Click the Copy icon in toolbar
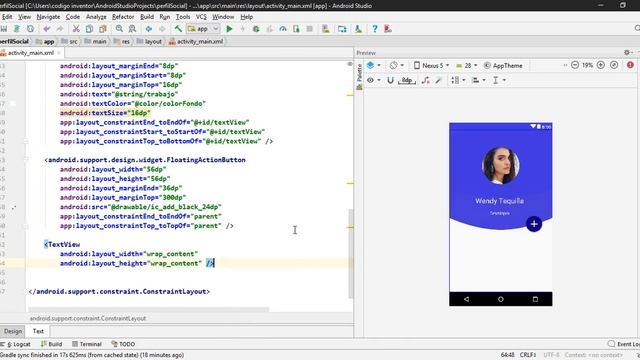Viewport: 640px width, 360px height. pos(89,29)
